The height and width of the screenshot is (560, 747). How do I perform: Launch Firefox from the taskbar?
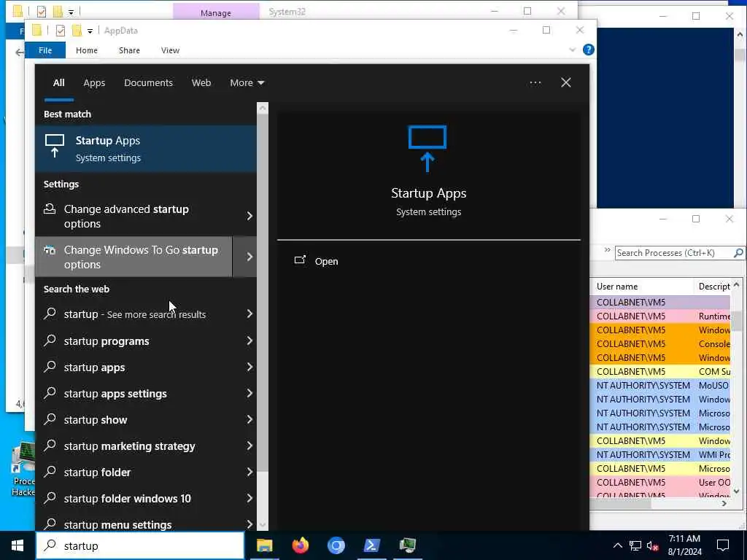pyautogui.click(x=300, y=545)
